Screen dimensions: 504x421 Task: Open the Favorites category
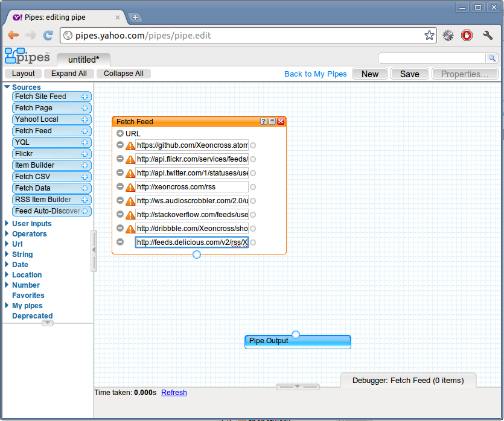coord(28,296)
